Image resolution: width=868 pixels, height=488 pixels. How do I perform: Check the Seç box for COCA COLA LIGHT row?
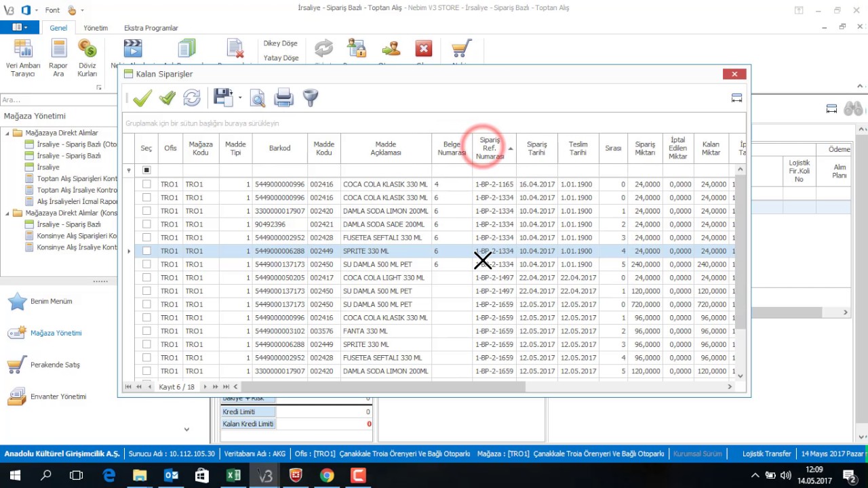point(146,278)
